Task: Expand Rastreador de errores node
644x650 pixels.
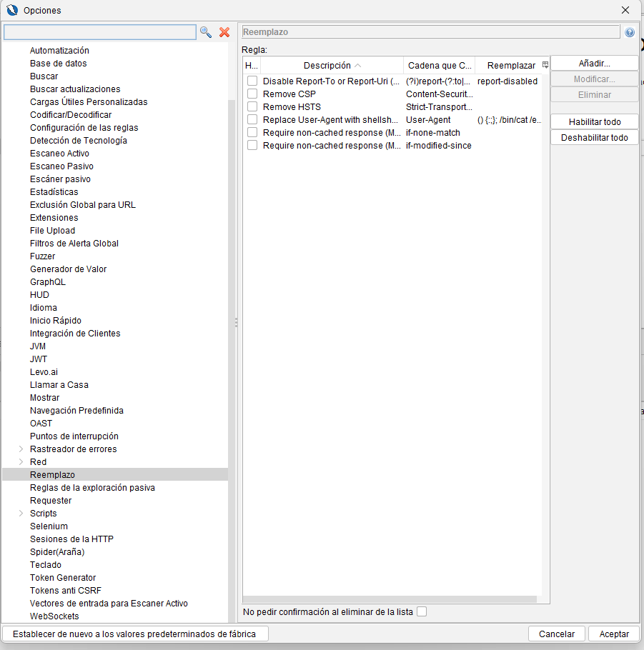Action: 20,449
